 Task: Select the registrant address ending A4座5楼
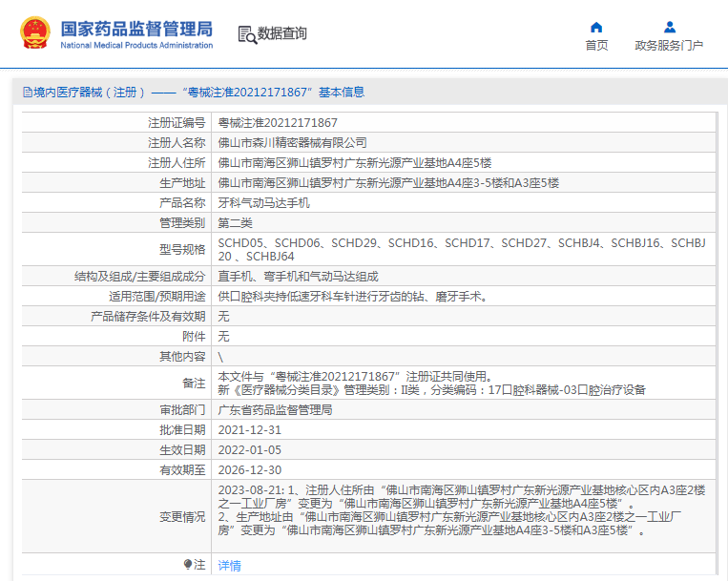click(x=355, y=163)
